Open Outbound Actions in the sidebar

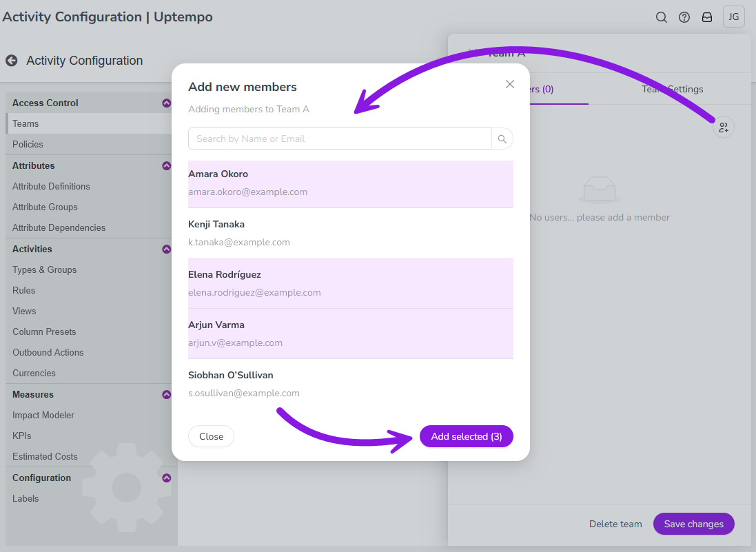pyautogui.click(x=89, y=353)
